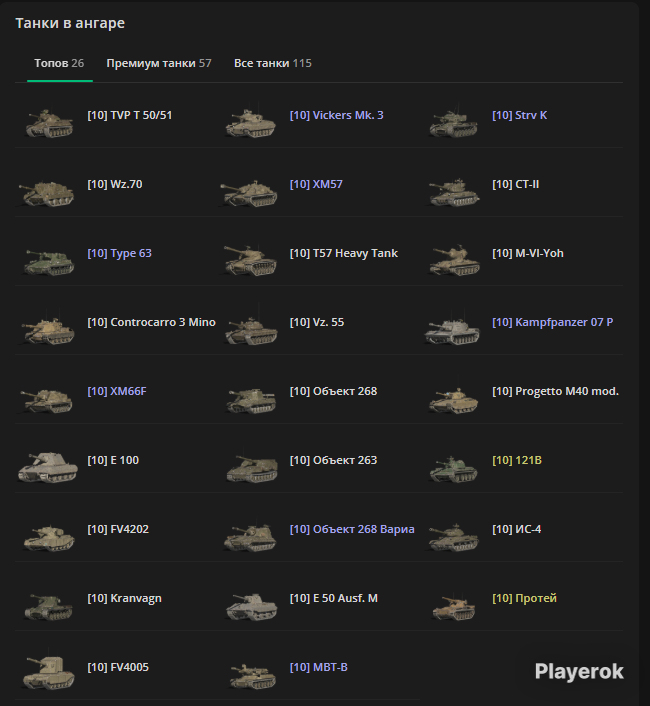
Task: Select the '[10] FV4202' label
Action: [118, 529]
